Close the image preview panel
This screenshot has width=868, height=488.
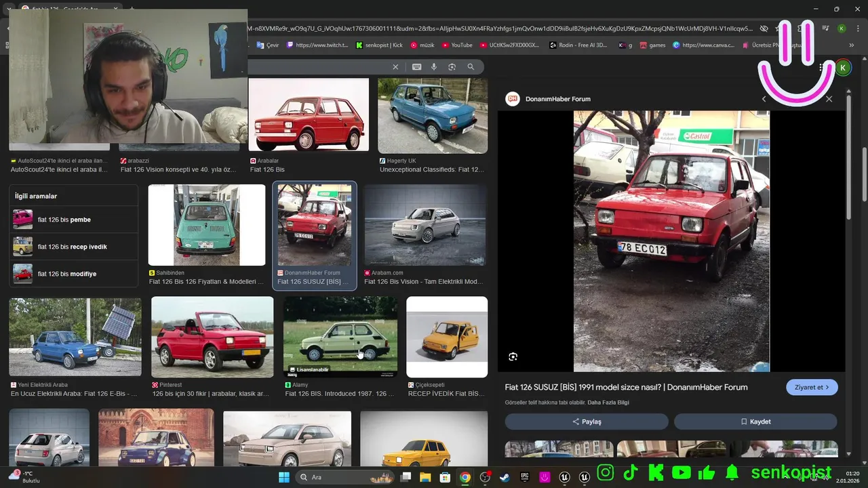829,99
